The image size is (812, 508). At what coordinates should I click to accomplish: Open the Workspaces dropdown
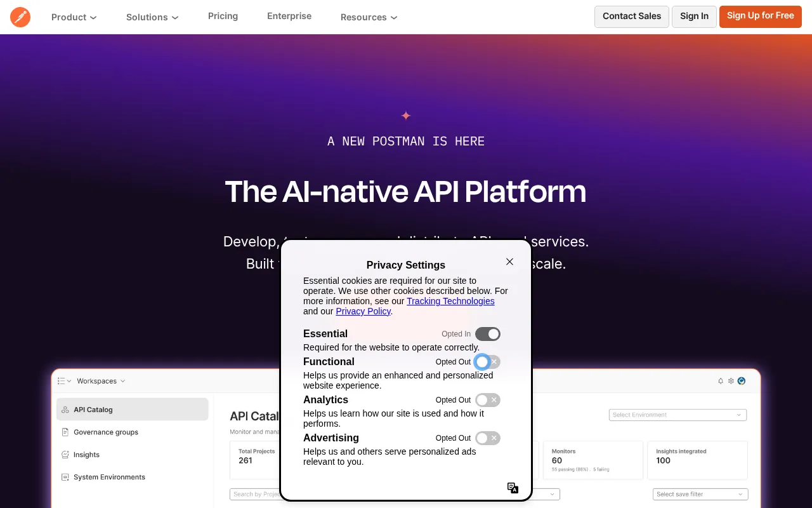pyautogui.click(x=101, y=381)
